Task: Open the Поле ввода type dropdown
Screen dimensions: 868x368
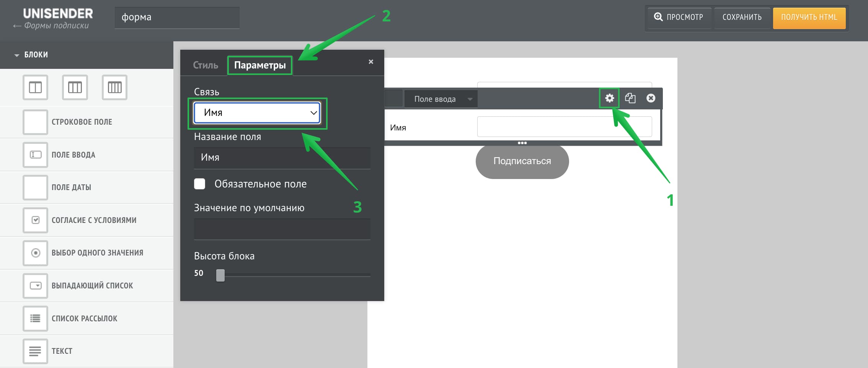Action: point(441,99)
